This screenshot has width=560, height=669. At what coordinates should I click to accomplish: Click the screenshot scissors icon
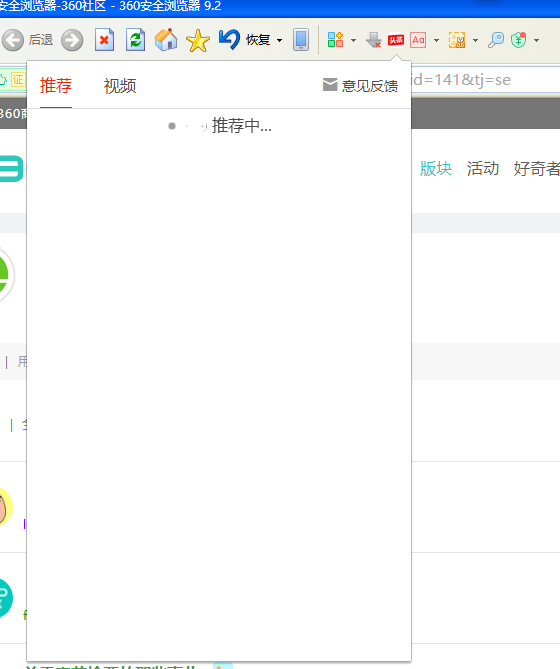pos(457,40)
